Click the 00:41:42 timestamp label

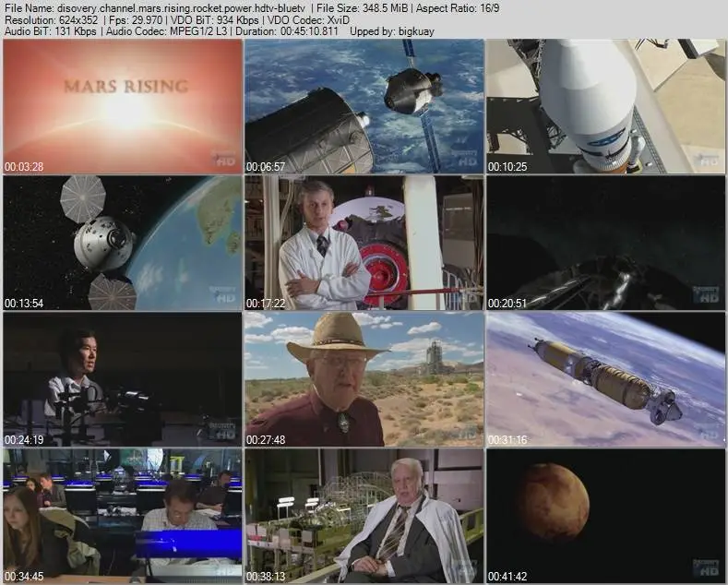[507, 576]
